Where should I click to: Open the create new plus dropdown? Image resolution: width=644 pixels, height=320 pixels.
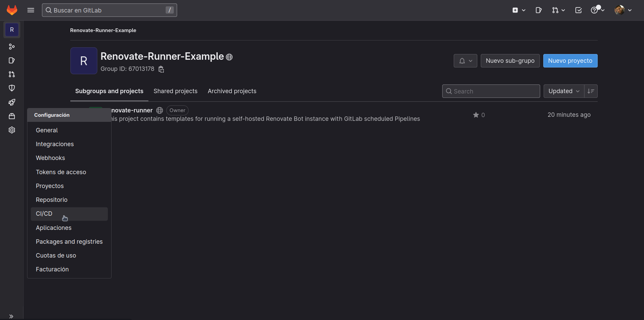click(x=519, y=10)
